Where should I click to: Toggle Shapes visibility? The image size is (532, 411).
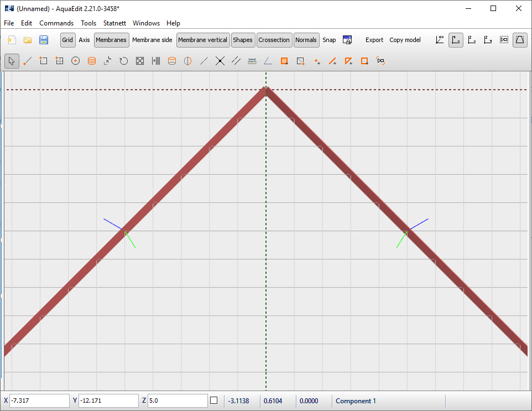pos(243,40)
